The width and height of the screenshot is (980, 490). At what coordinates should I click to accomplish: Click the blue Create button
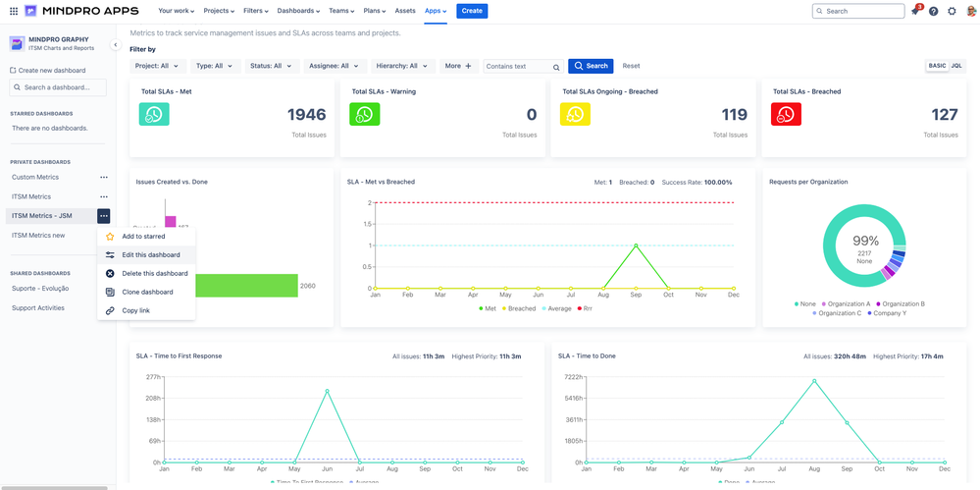point(472,11)
